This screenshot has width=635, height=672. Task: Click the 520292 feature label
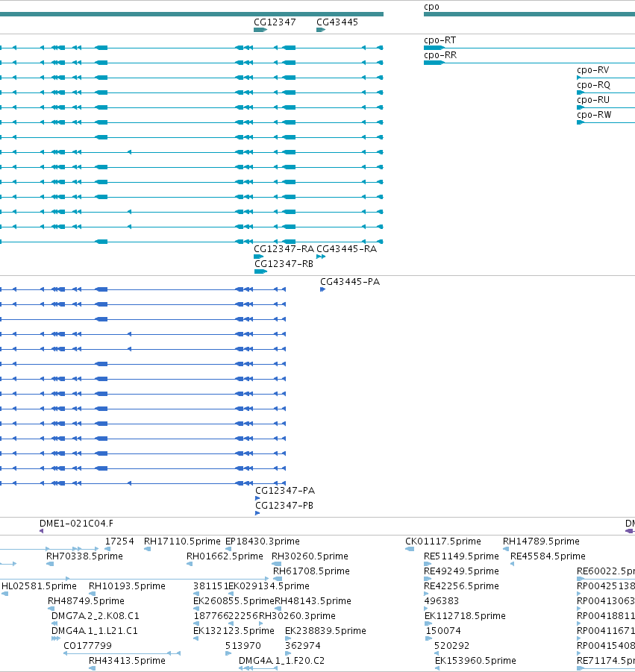point(452,646)
